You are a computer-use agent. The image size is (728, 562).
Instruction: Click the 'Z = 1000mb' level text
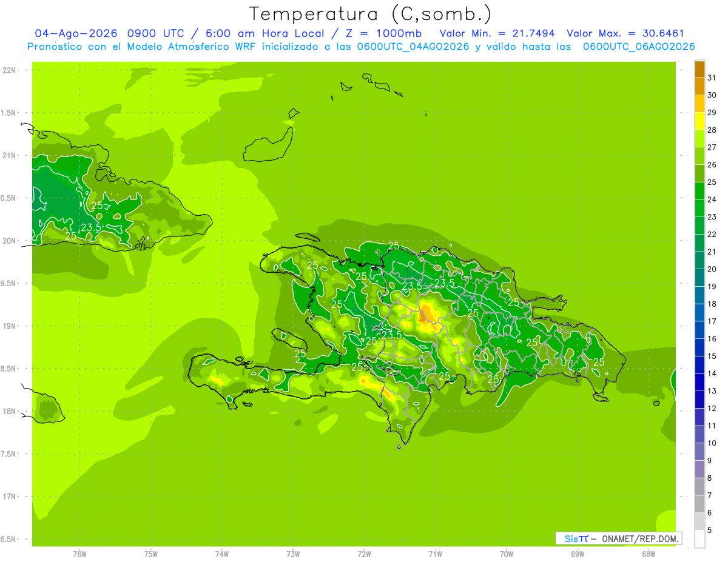[383, 33]
